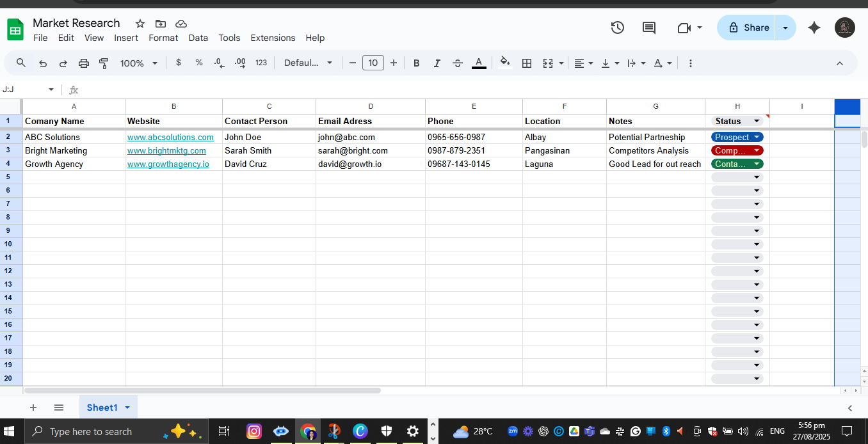Screen dimensions: 868x444
Task: Toggle bold formatting
Action: pyautogui.click(x=417, y=63)
